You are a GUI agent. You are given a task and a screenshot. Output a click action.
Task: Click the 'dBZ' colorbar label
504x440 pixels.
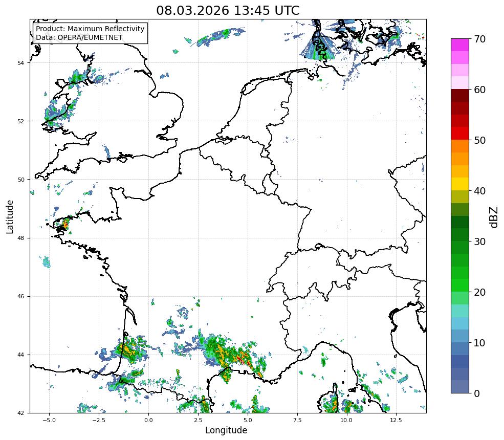point(494,217)
